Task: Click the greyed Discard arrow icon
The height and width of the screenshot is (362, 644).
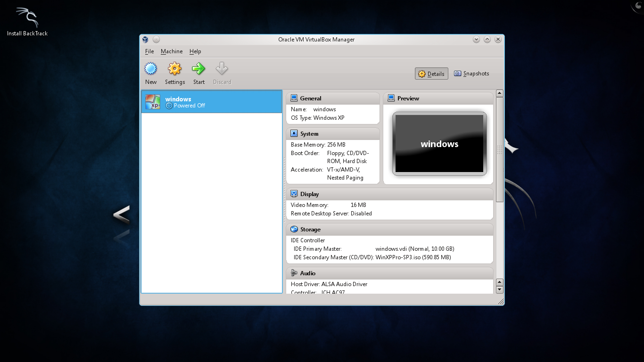Action: (x=222, y=69)
